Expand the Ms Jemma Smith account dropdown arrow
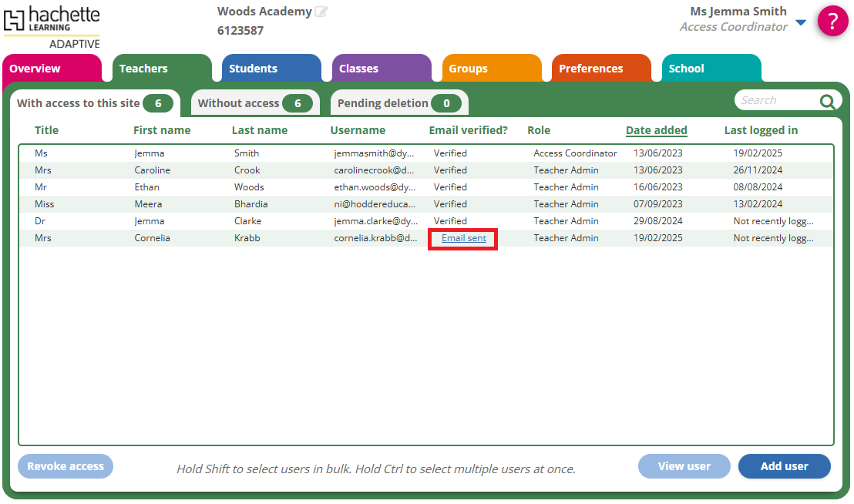 pyautogui.click(x=801, y=22)
